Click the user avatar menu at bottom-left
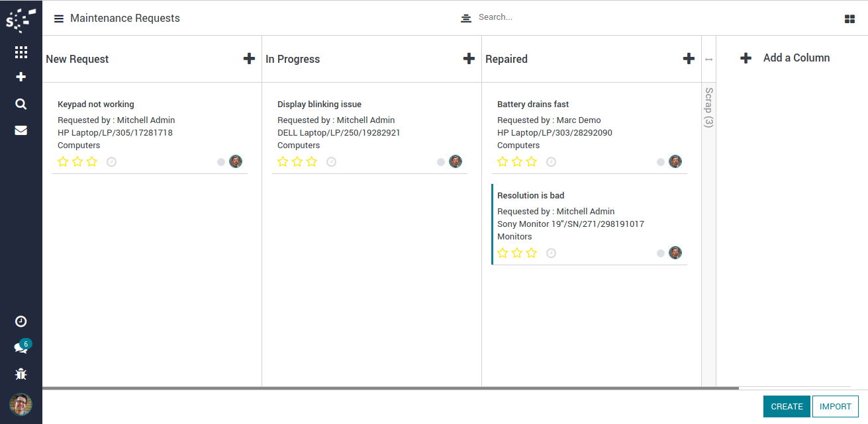 [x=21, y=403]
